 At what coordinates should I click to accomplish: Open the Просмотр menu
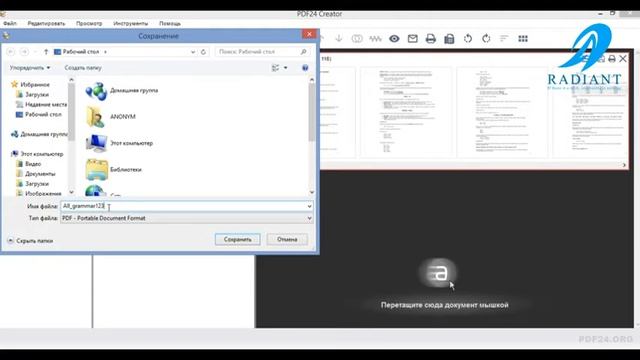pyautogui.click(x=89, y=24)
